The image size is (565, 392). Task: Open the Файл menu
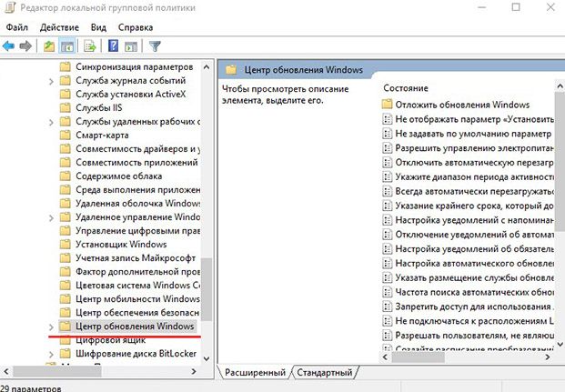[17, 27]
